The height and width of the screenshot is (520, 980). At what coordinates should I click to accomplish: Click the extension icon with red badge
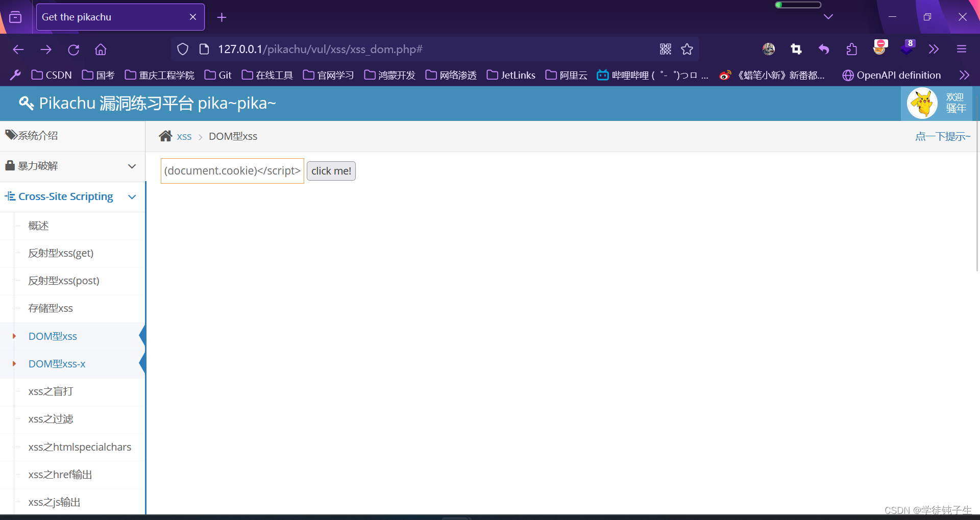(x=880, y=47)
